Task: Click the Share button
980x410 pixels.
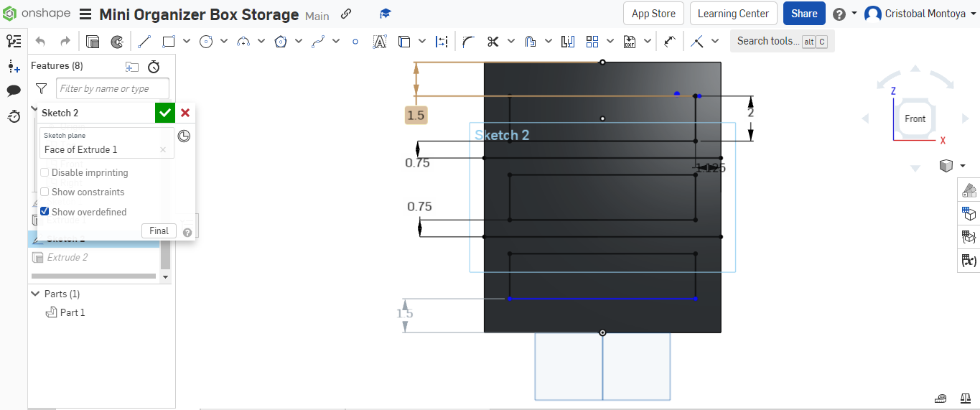Action: pyautogui.click(x=804, y=14)
